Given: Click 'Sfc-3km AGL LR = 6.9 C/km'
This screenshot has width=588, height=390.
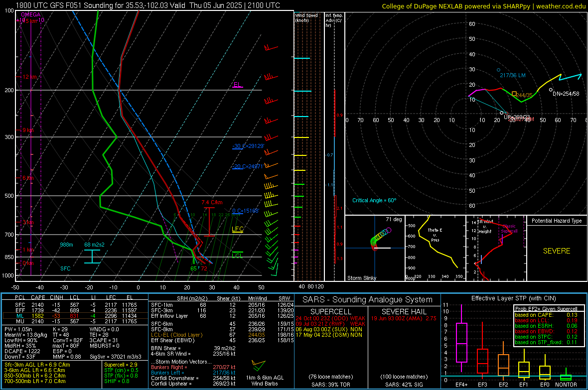Looking at the screenshot, I should click(37, 365).
